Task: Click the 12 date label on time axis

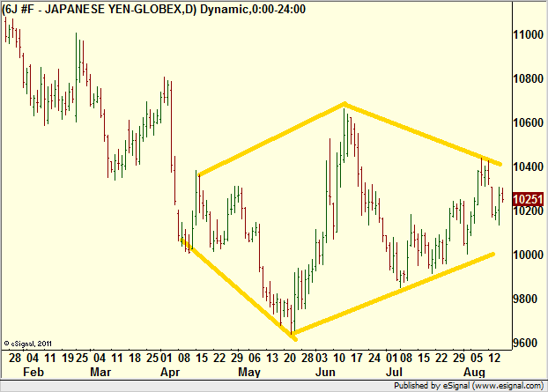Action: click(494, 359)
